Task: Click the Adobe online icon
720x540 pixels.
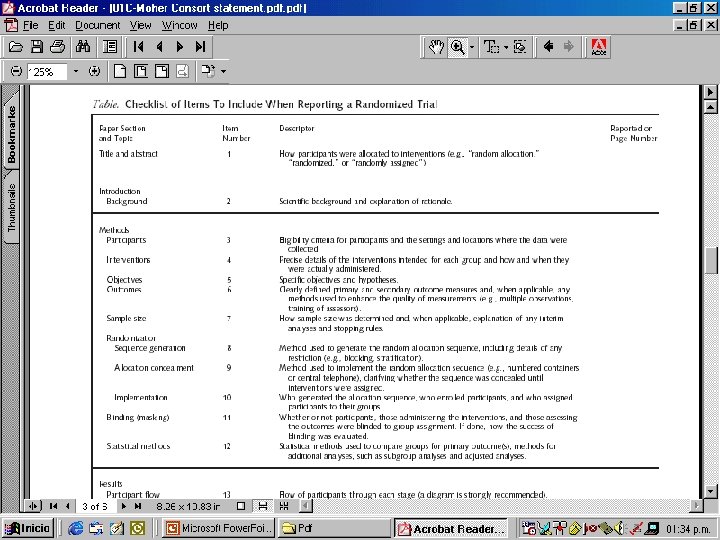Action: click(x=598, y=47)
